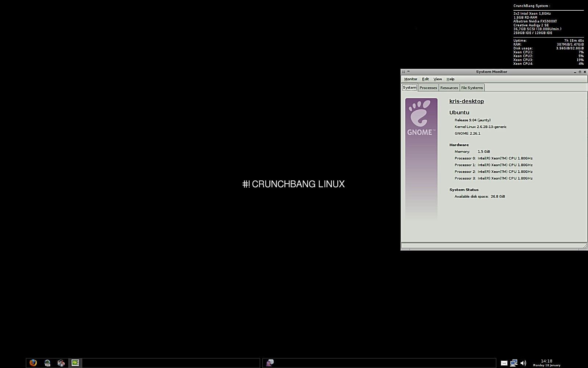Click the Kernel Linux 2.6.28-13-generic line
This screenshot has width=588, height=368.
(x=480, y=127)
